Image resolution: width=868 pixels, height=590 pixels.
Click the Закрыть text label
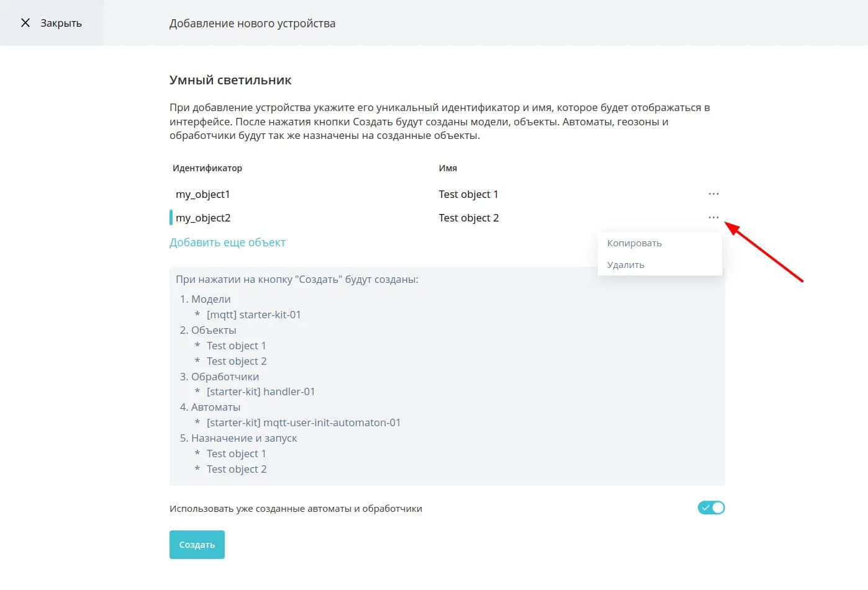(x=61, y=23)
